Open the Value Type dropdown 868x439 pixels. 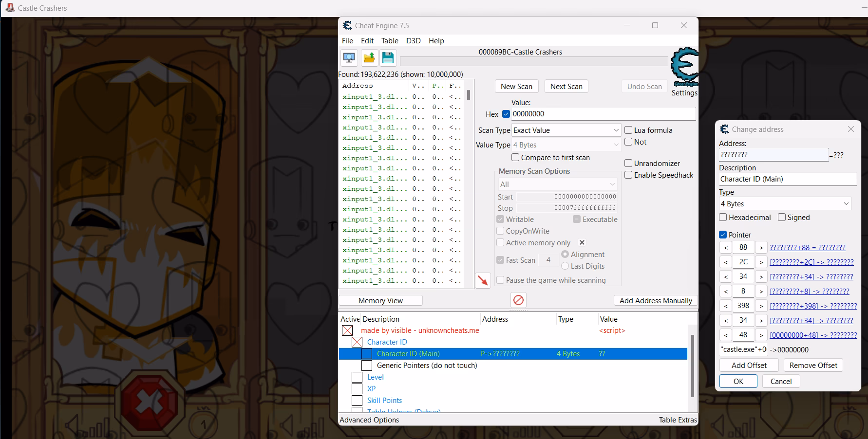coord(566,145)
